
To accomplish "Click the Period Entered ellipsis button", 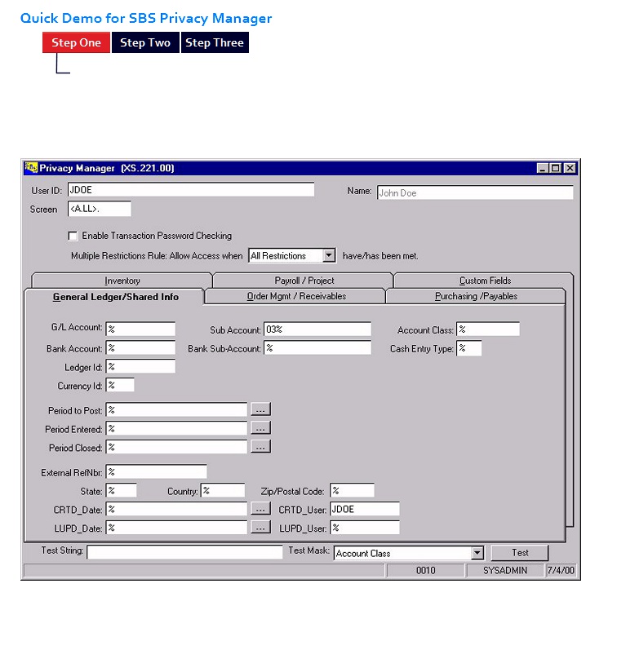I will pyautogui.click(x=260, y=427).
